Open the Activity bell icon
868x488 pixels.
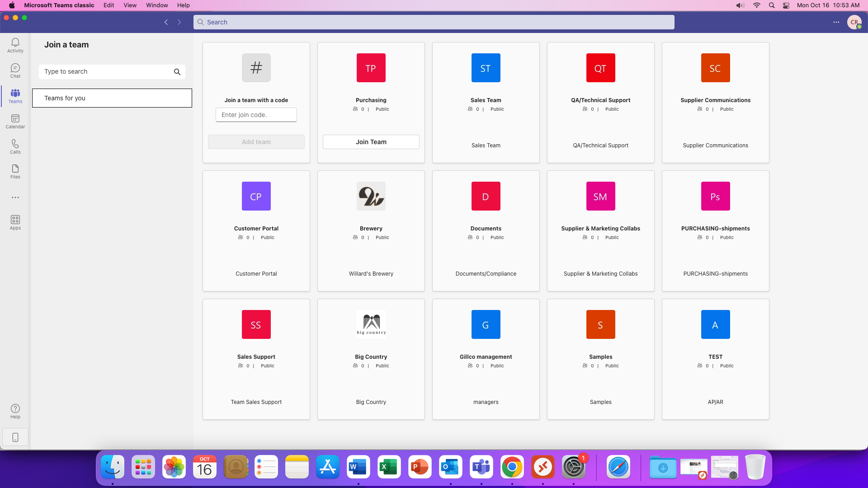click(x=15, y=45)
